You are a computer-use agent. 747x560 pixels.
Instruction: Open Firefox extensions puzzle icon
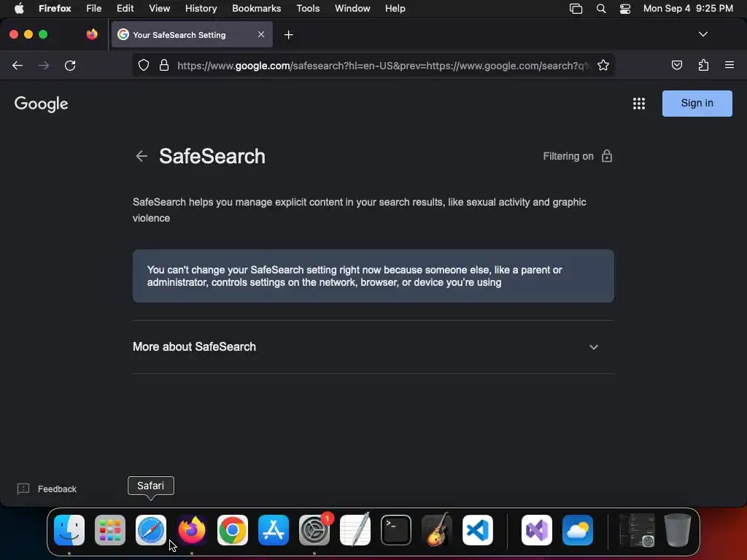pyautogui.click(x=703, y=65)
